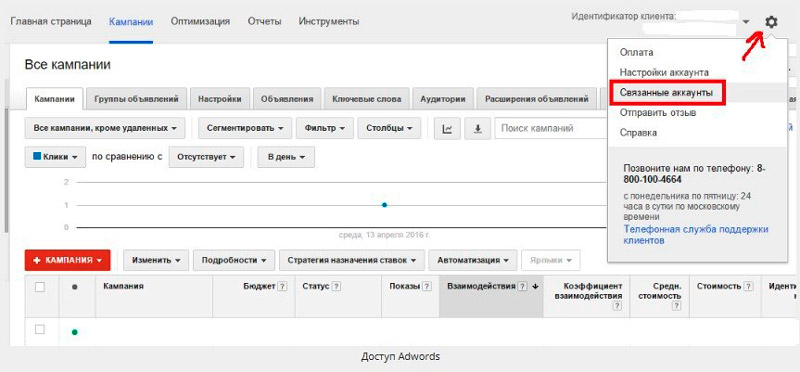Open the Сегментировать dropdown
Screen dimensions: 800x372
[245, 129]
